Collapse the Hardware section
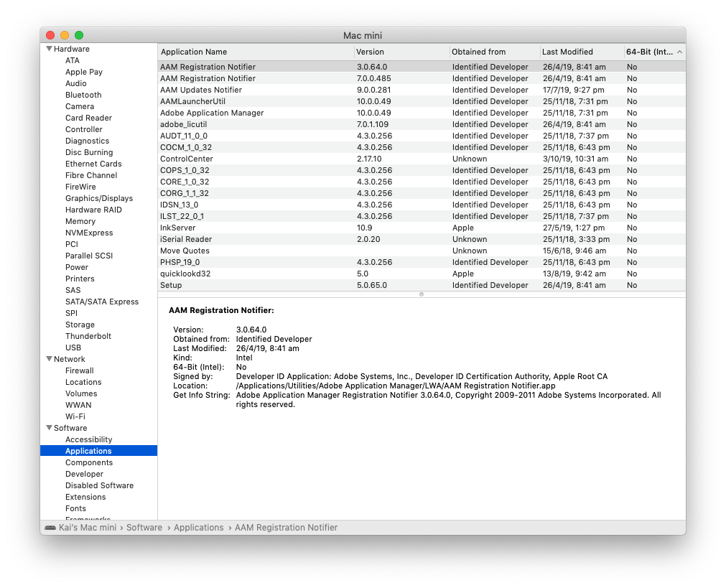 (x=49, y=49)
